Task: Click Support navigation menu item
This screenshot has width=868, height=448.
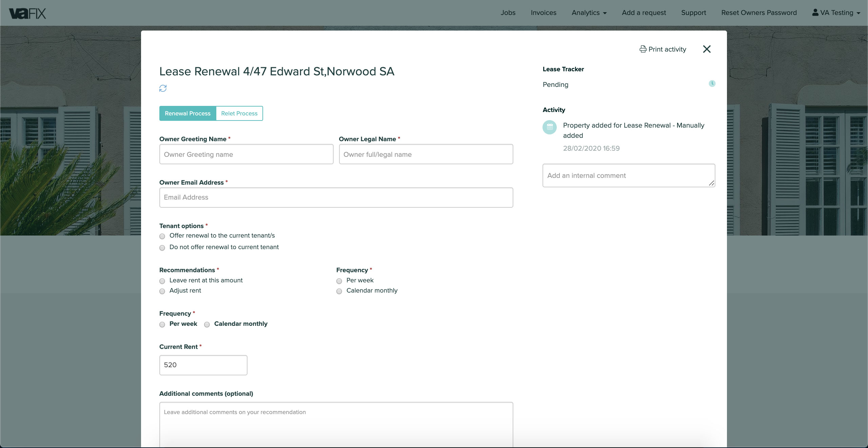Action: (693, 13)
